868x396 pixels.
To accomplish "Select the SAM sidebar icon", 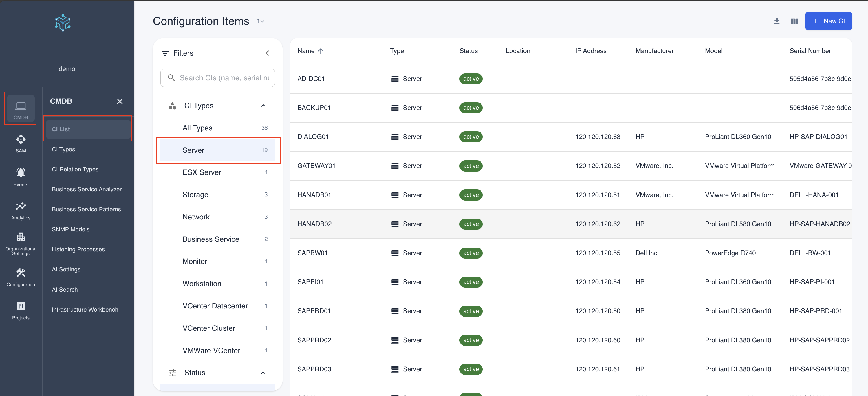I will 20,143.
